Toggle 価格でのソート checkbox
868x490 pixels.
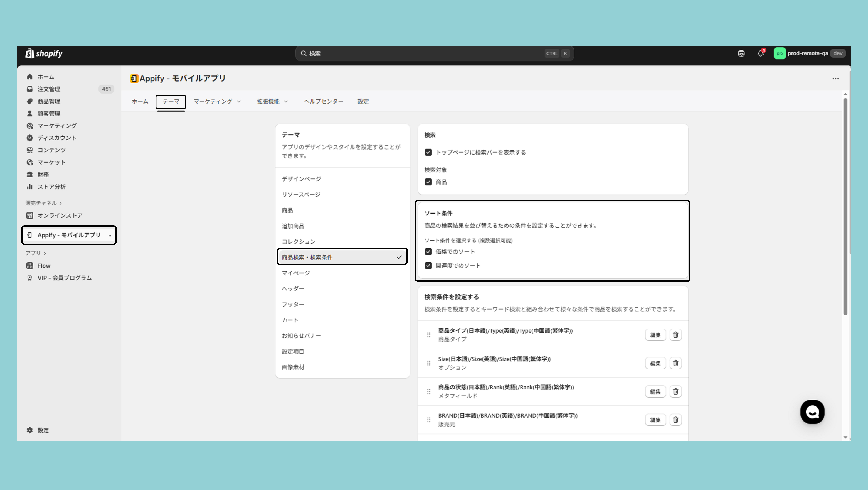pyautogui.click(x=428, y=252)
